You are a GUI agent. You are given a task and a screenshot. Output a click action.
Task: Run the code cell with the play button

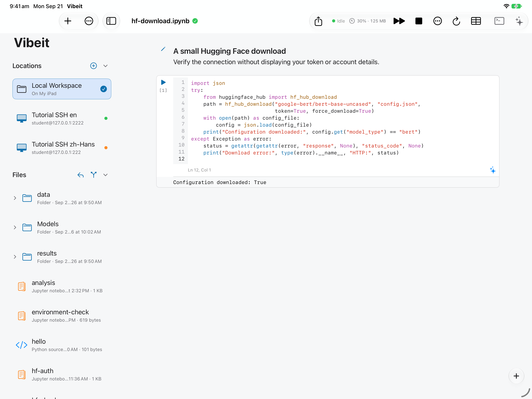[x=163, y=82]
